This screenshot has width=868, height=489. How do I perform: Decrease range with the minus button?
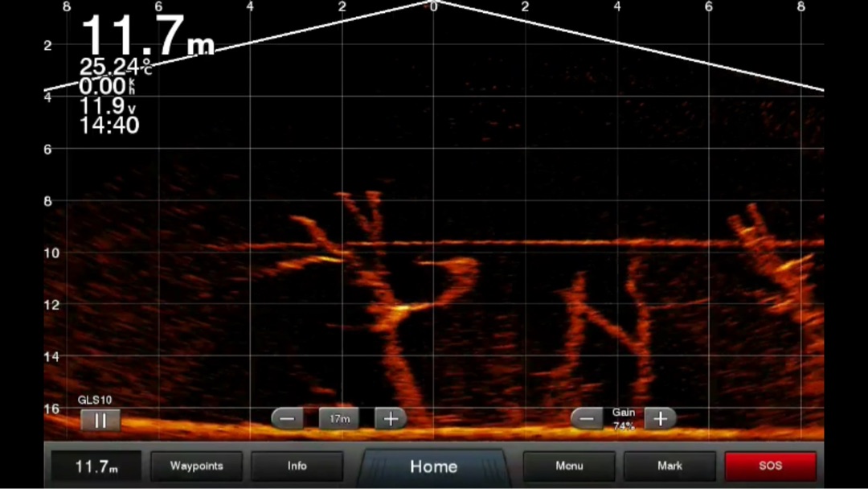tap(287, 418)
